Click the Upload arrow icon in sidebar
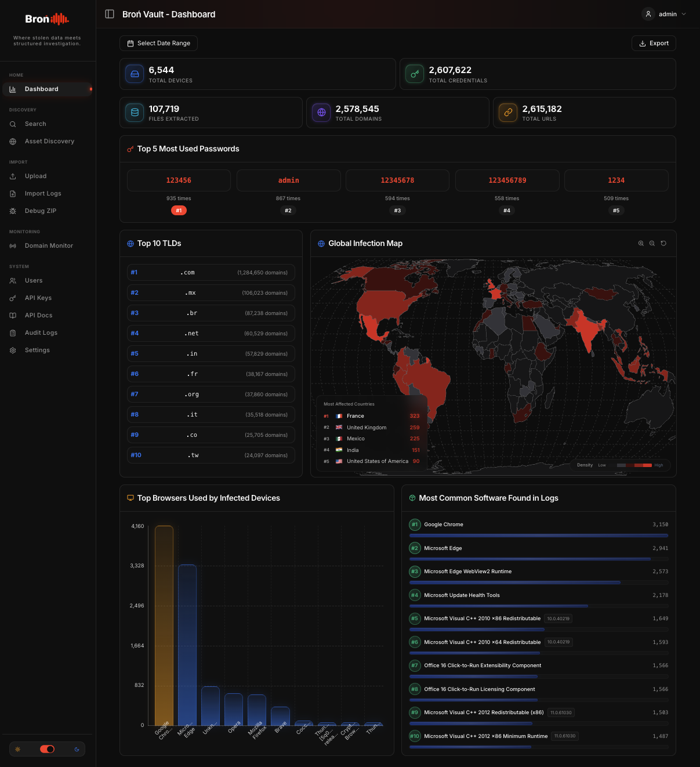Viewport: 700px width, 767px height. pos(13,176)
